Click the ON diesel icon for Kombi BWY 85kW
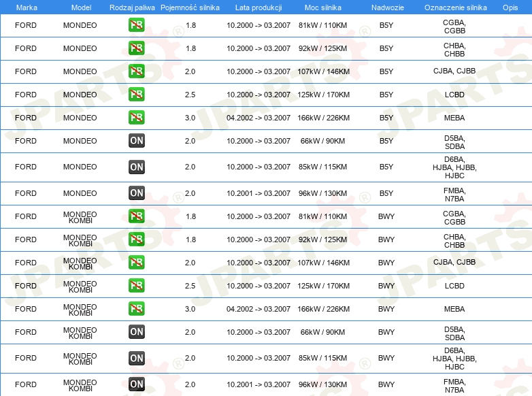The image size is (532, 396). (136, 358)
